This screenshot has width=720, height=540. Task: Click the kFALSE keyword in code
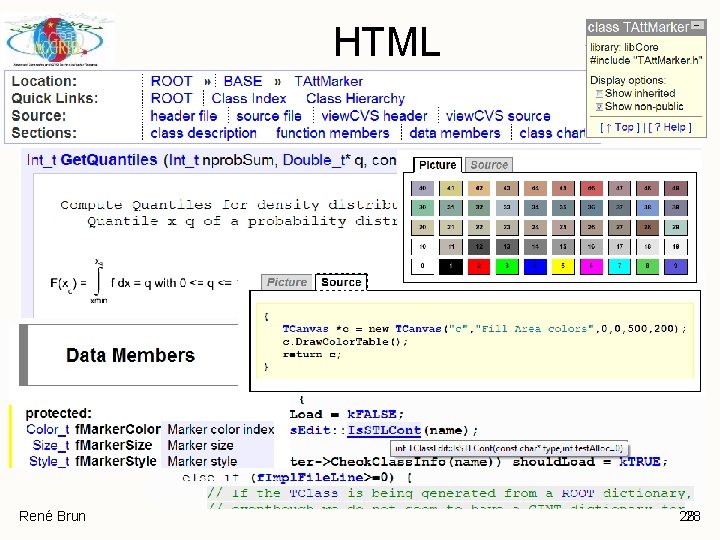[x=372, y=414]
